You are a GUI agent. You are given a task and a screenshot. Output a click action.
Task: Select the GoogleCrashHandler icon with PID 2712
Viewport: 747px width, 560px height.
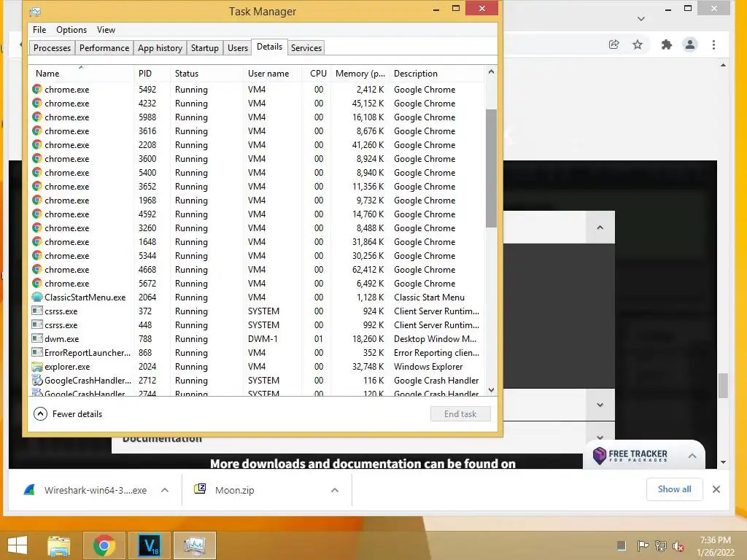36,380
